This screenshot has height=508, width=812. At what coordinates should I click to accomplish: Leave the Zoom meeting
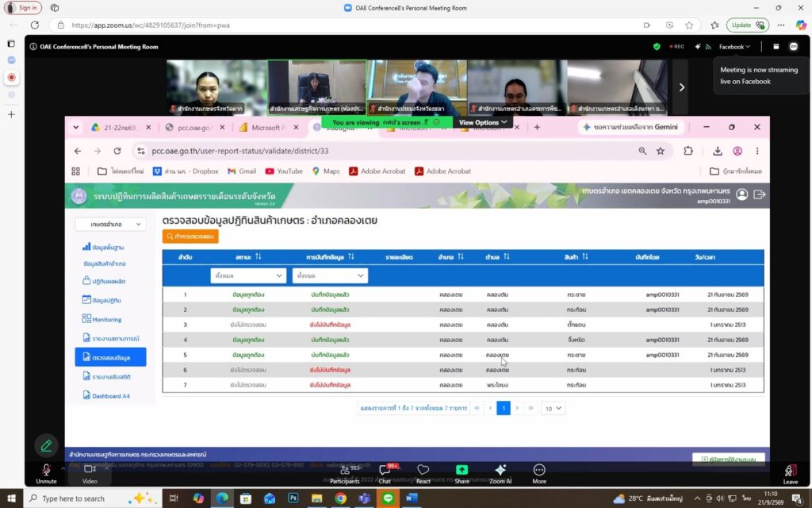tap(791, 474)
